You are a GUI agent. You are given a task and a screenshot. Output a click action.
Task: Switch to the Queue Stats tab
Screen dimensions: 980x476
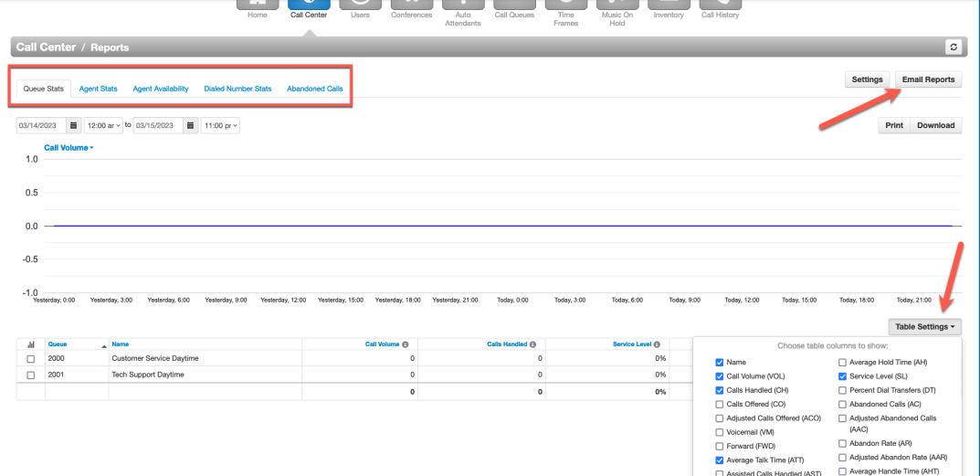click(x=43, y=89)
